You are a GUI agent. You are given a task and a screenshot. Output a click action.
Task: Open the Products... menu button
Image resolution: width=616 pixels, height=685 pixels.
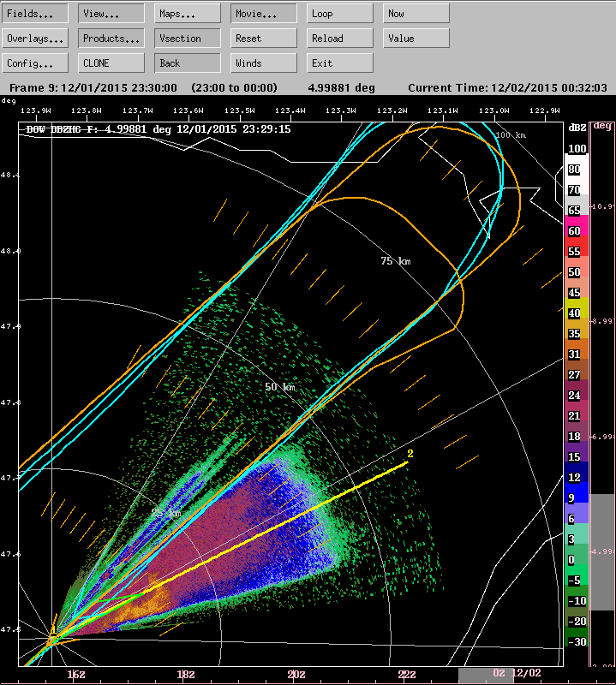pyautogui.click(x=111, y=39)
